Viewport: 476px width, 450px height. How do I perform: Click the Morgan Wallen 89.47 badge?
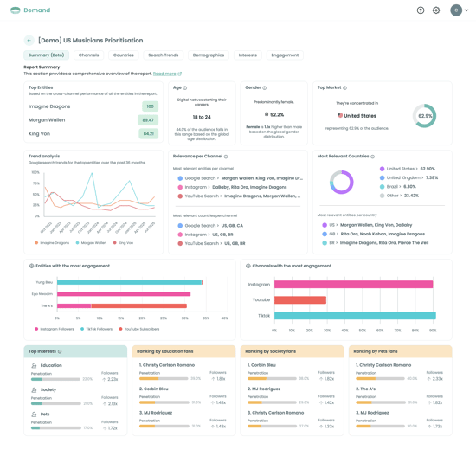[x=148, y=120]
